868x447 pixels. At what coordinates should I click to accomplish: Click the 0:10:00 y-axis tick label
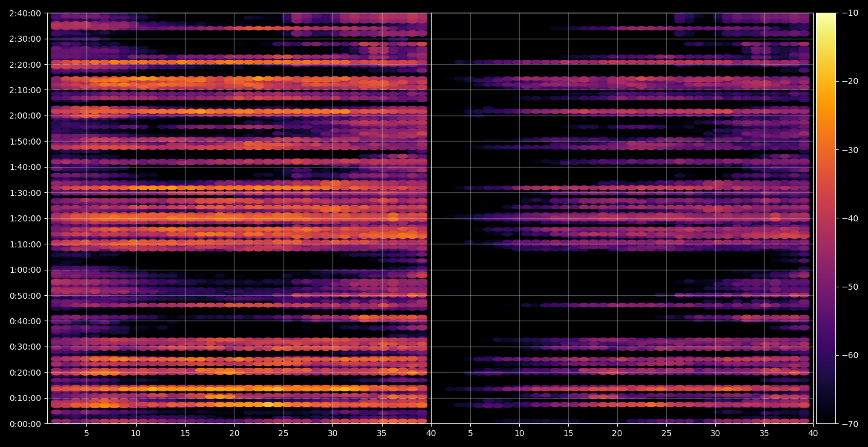coord(25,398)
